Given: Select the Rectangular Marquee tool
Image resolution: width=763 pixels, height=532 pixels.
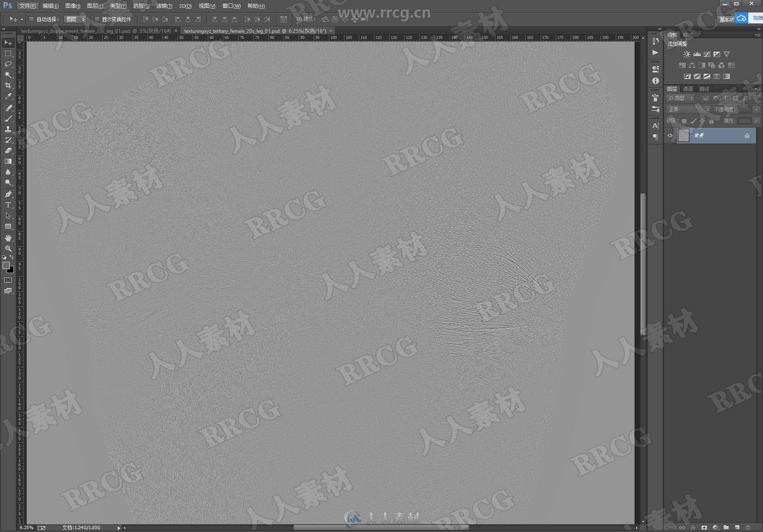Looking at the screenshot, I should [8, 54].
